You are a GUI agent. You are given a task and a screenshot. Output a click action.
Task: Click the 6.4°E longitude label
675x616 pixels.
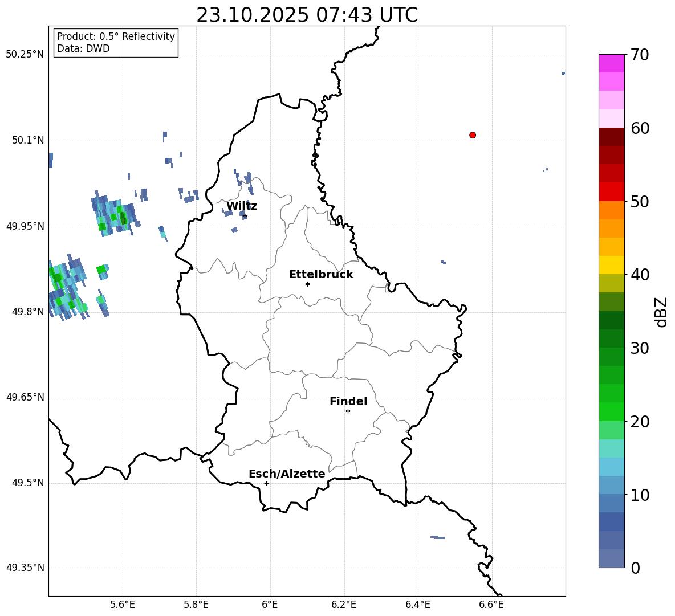[x=417, y=605]
